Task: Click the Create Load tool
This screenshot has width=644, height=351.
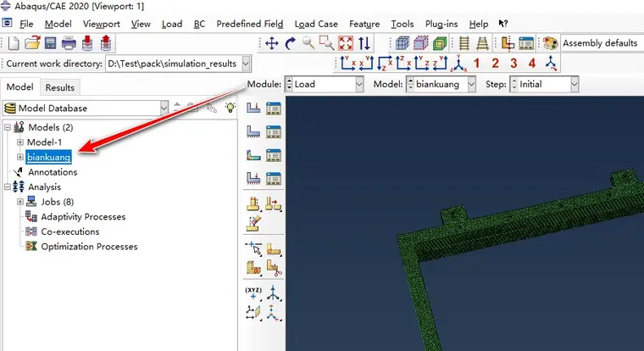Action: click(253, 109)
